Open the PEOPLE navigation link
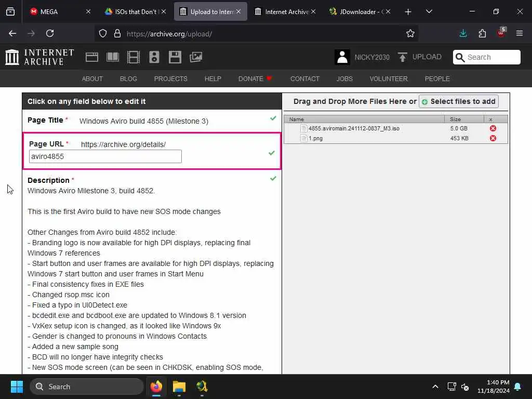 (x=437, y=79)
